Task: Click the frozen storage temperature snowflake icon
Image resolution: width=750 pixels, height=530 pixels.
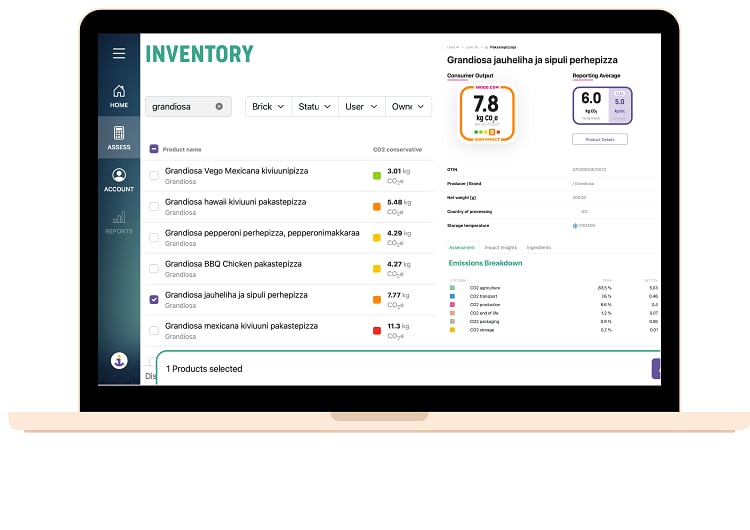Action: click(575, 226)
